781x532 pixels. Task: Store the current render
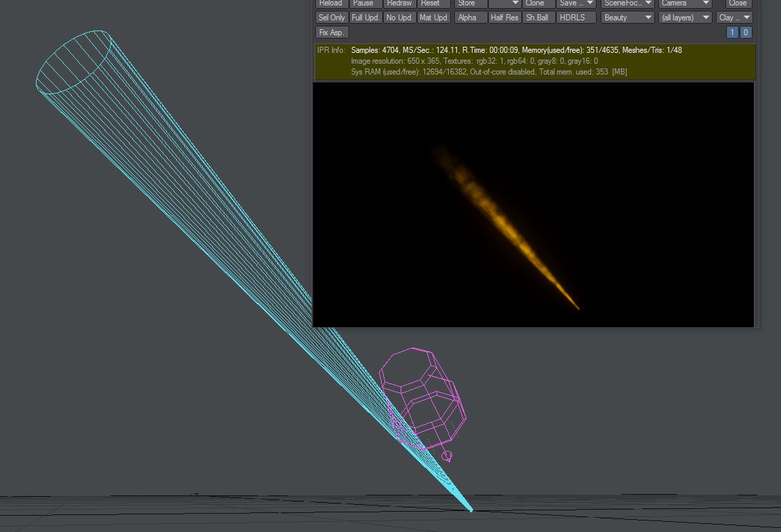[470, 3]
